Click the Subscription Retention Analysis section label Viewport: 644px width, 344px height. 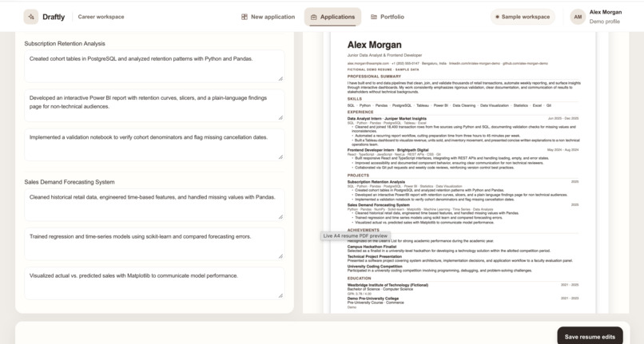tap(65, 44)
